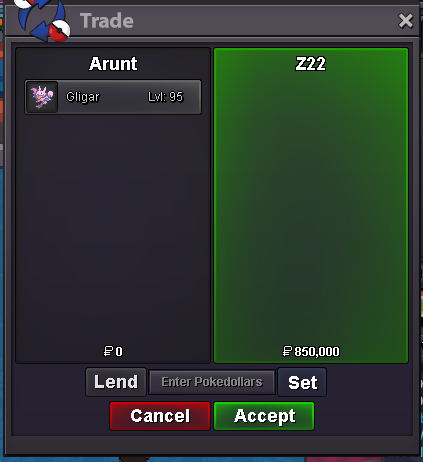Click the Lvl: 95 label
This screenshot has height=462, width=423.
pyautogui.click(x=166, y=97)
